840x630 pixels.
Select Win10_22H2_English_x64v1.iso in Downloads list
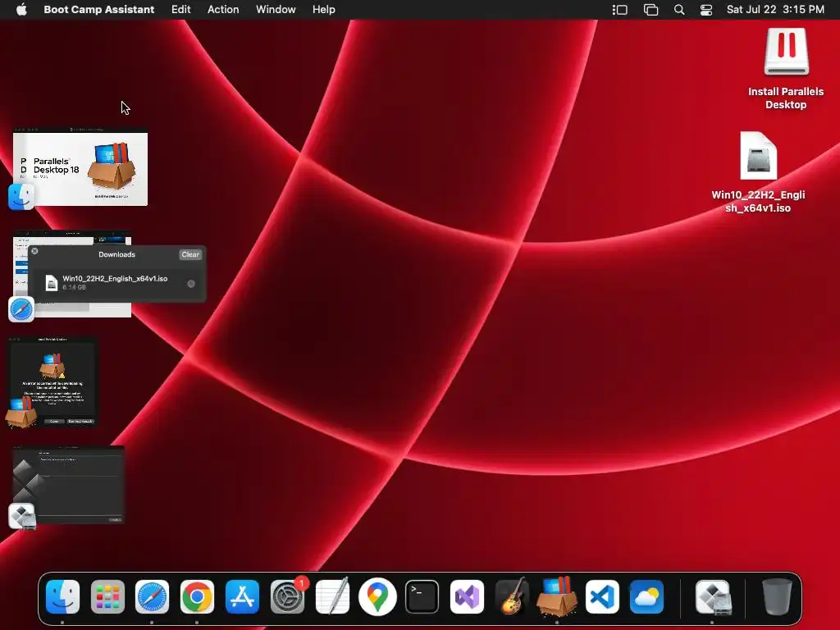117,283
